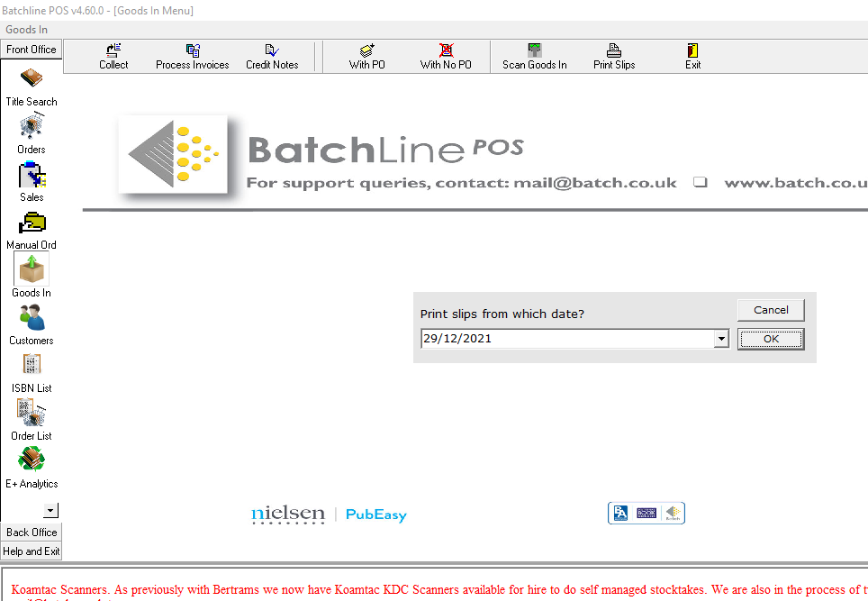Start goods in With PO
Viewport: 868px width, 601px height.
(367, 57)
